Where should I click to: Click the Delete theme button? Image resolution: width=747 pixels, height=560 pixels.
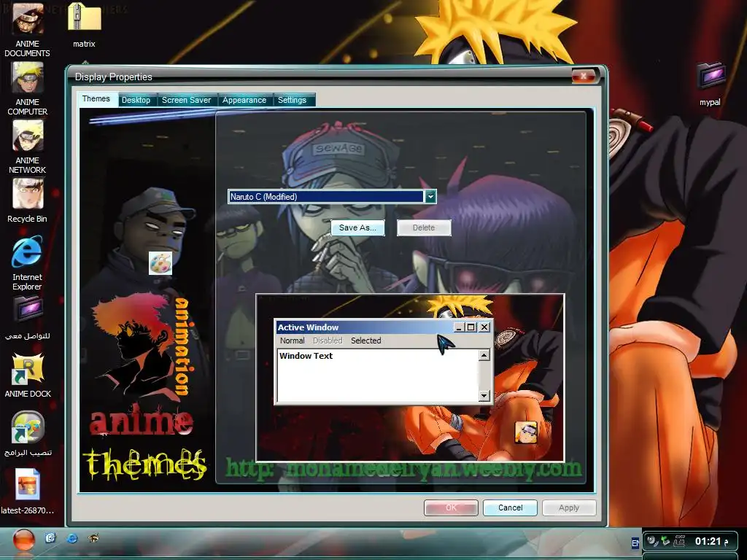(424, 227)
